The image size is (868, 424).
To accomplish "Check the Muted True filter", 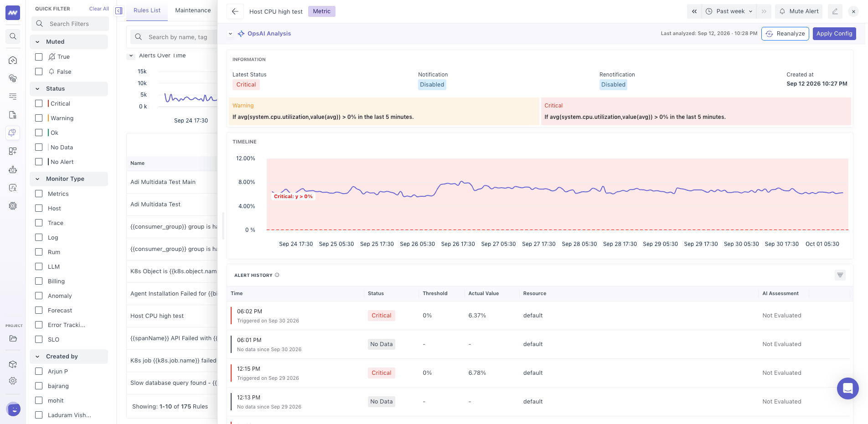I will tap(39, 57).
